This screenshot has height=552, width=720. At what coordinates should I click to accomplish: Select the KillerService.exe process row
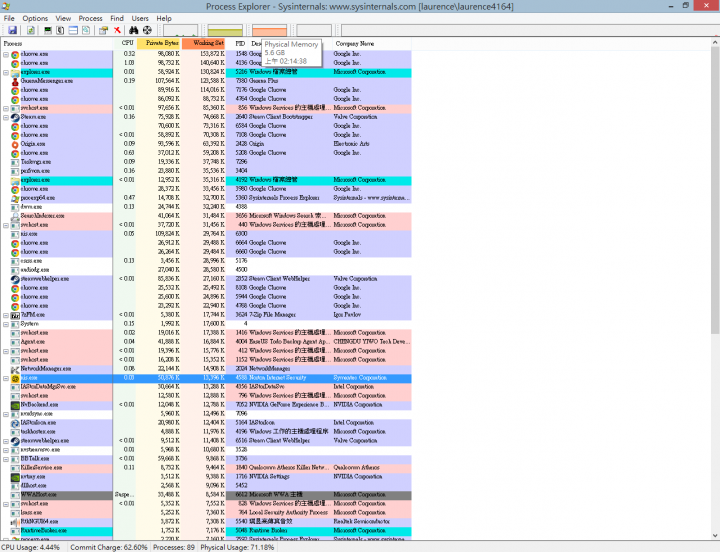(206, 468)
